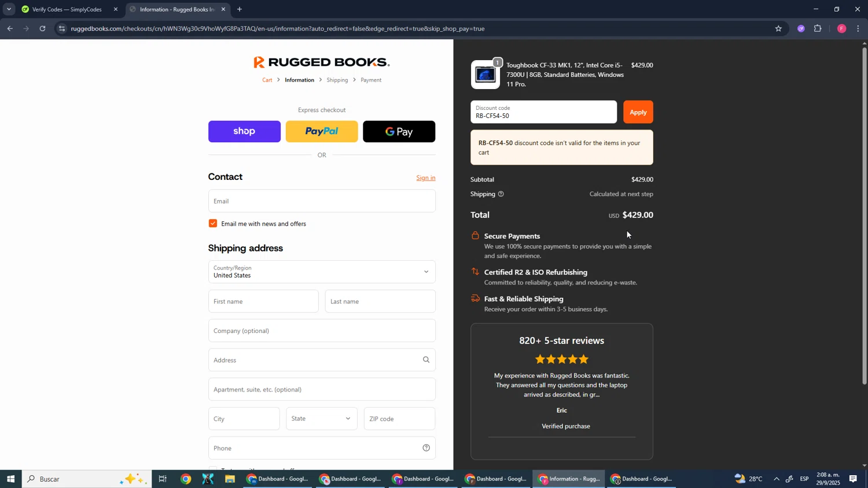Screen dimensions: 868x488
Task: Focus the Address field
Action: tap(322, 360)
